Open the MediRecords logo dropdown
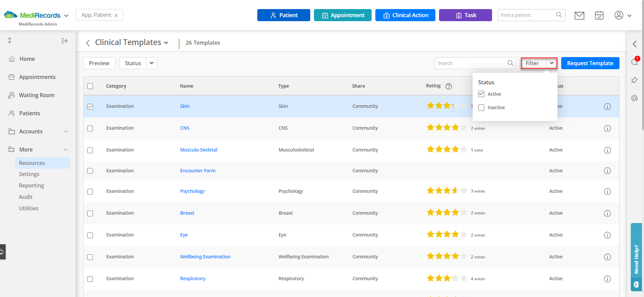644x297 pixels. click(x=66, y=16)
